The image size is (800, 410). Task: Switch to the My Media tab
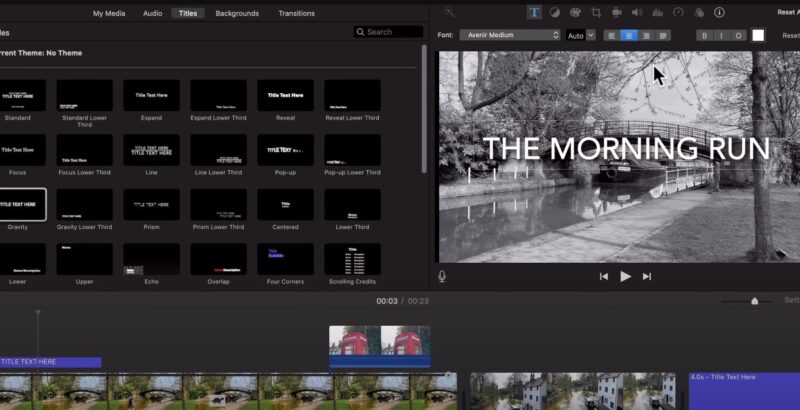pyautogui.click(x=109, y=13)
